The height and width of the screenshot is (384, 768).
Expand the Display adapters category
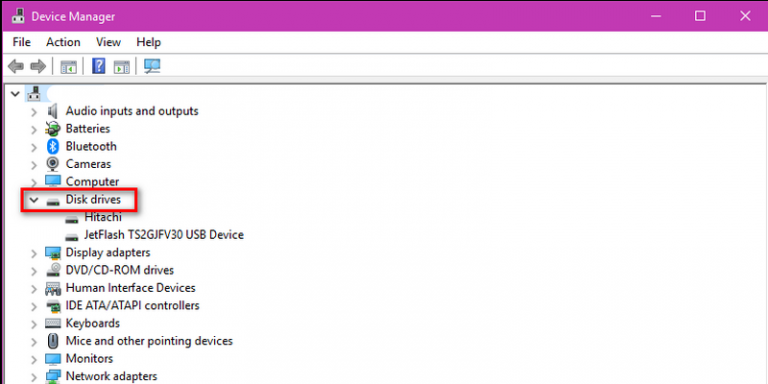(34, 253)
